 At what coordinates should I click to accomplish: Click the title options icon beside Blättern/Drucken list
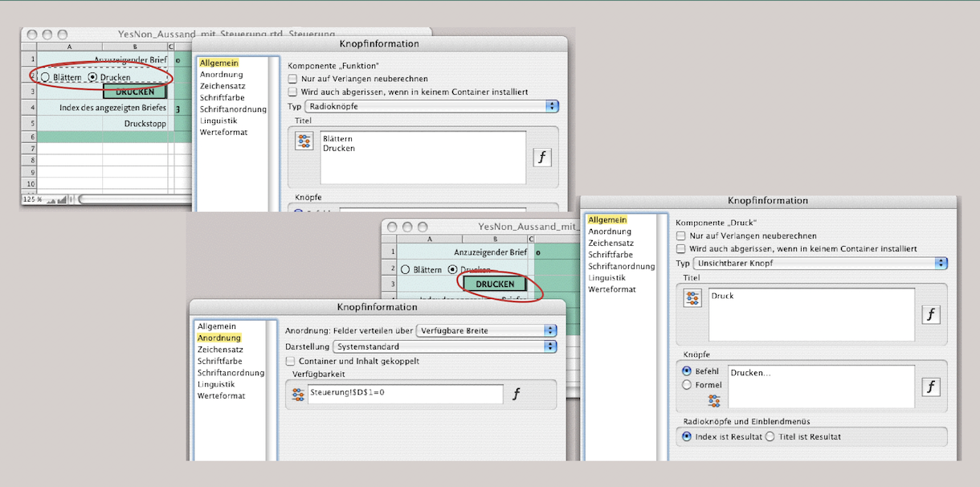pos(304,141)
